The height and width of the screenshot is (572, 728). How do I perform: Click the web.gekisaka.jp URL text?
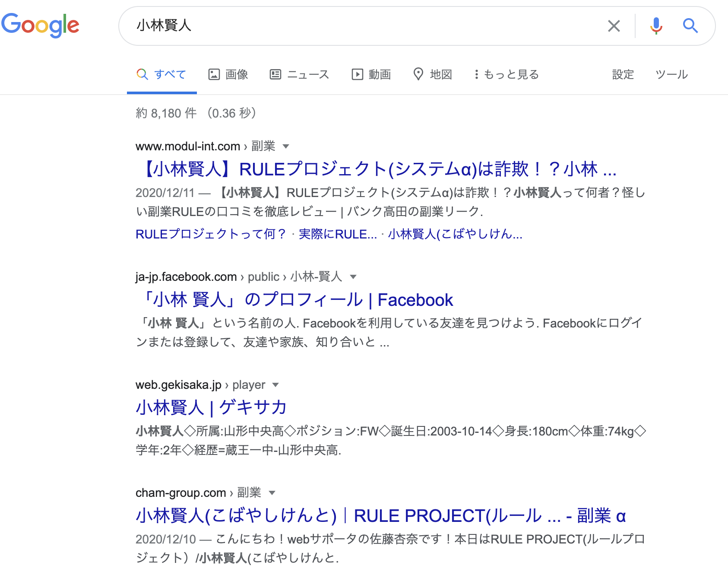(178, 385)
